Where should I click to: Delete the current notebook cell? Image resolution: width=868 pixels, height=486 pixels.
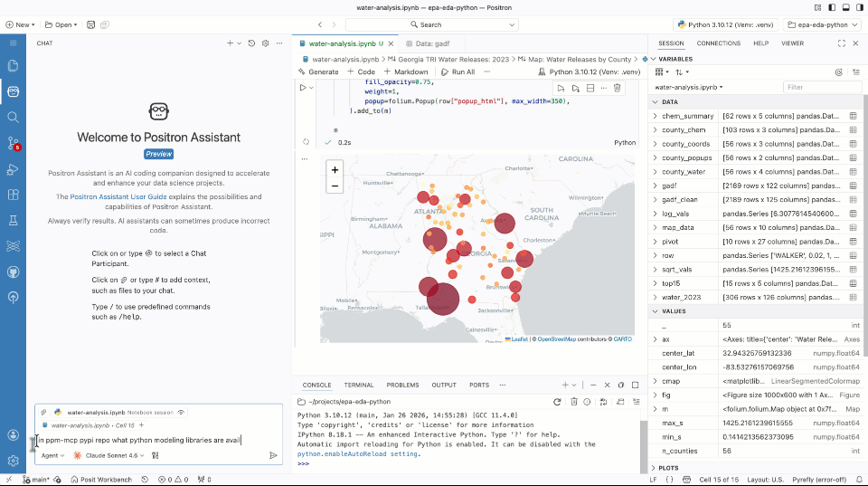tap(617, 88)
